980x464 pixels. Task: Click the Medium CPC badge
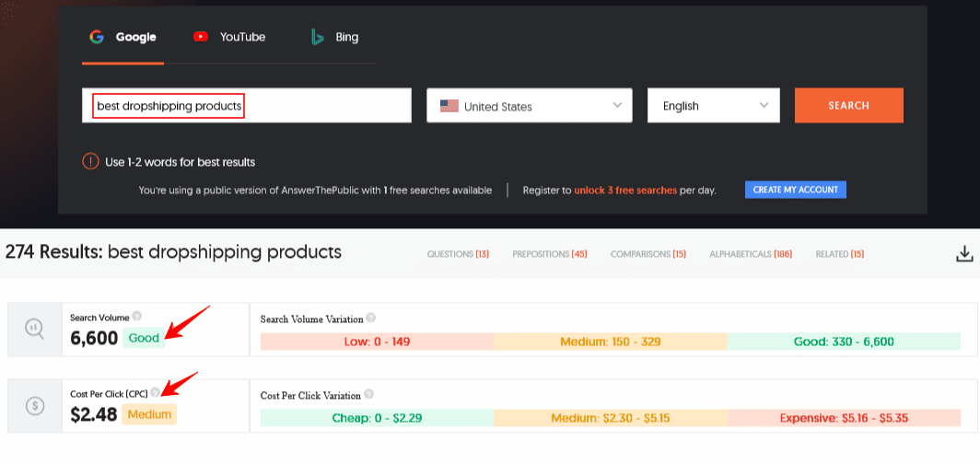(149, 414)
